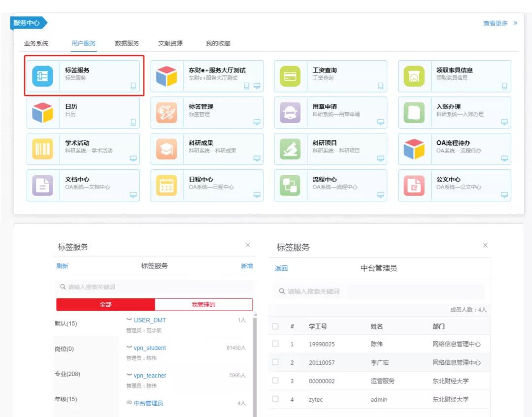This screenshot has height=417, width=532.
Task: Open the 用章申请 icon
Action: (x=290, y=113)
